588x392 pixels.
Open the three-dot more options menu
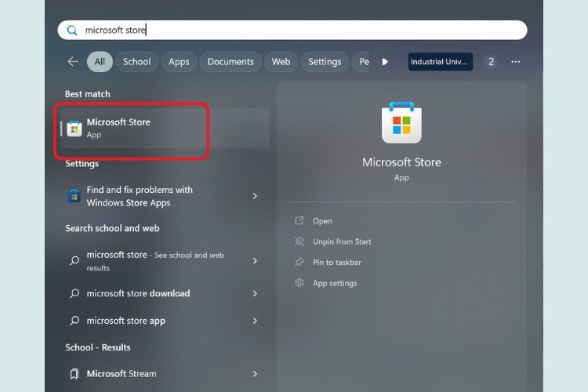point(516,61)
